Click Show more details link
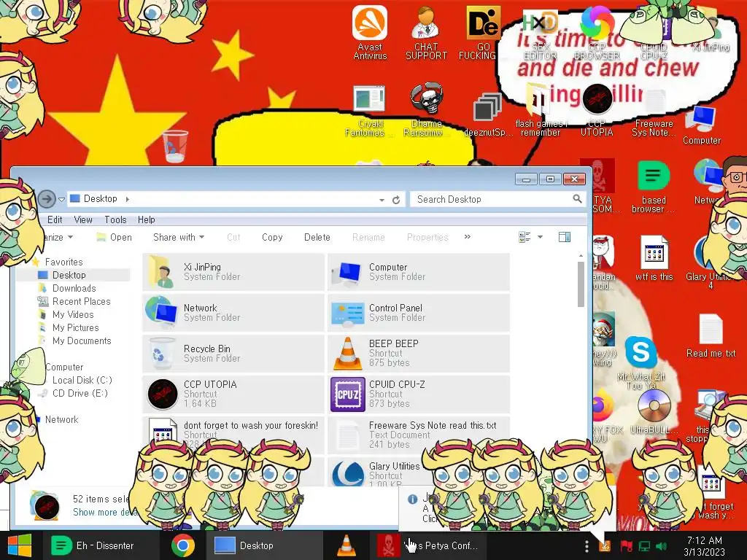The height and width of the screenshot is (560, 747). [x=104, y=513]
